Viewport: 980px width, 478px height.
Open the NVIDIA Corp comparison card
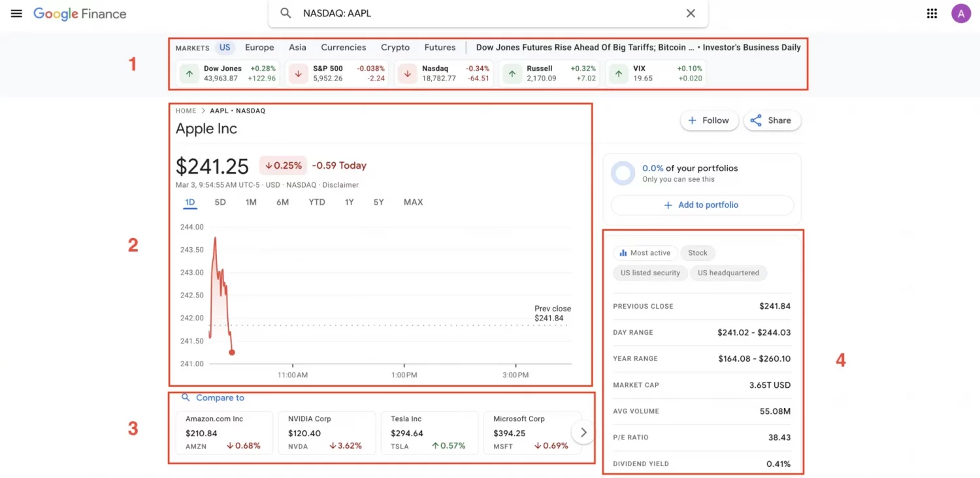(327, 432)
